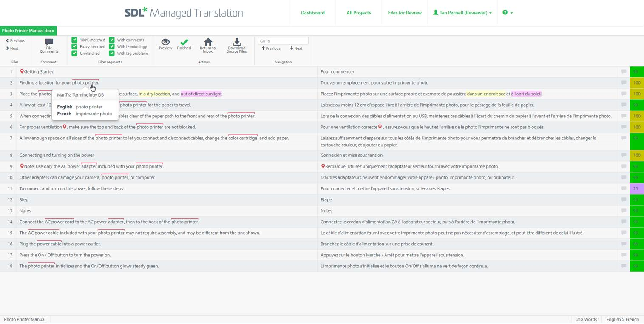Click comment icon for segment 14
This screenshot has height=324, width=644.
(x=624, y=222)
